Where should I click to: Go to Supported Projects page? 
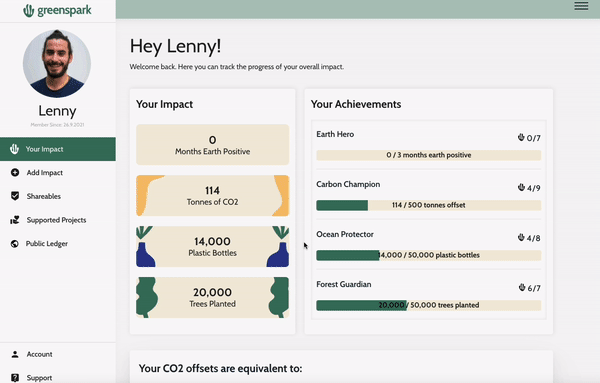58,220
